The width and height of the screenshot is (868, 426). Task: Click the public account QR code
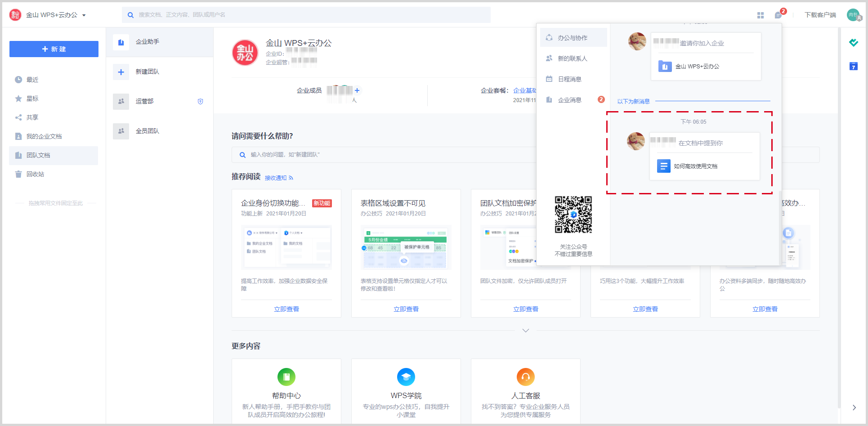click(x=573, y=215)
